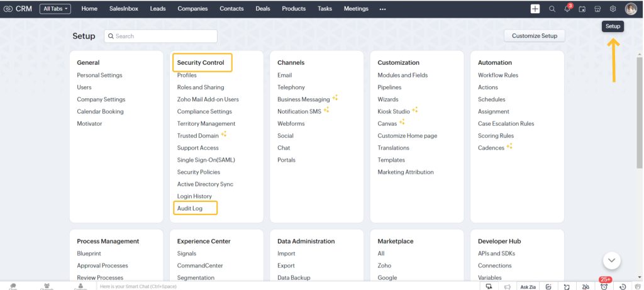Viewport: 644px width, 290px height.
Task: Open the recent items history clock icon
Action: [623, 287]
